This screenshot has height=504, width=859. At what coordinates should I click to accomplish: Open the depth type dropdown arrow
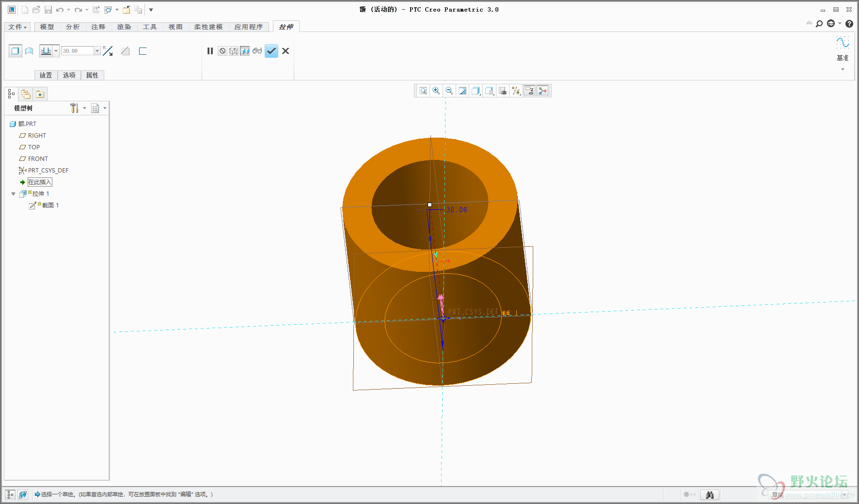point(56,51)
